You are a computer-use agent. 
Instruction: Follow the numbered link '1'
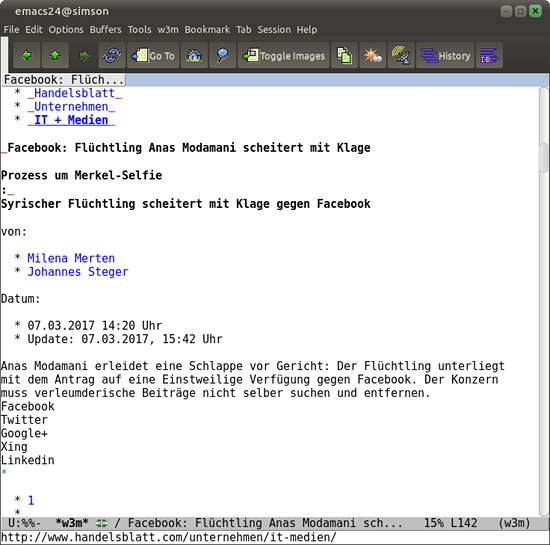pyautogui.click(x=31, y=500)
